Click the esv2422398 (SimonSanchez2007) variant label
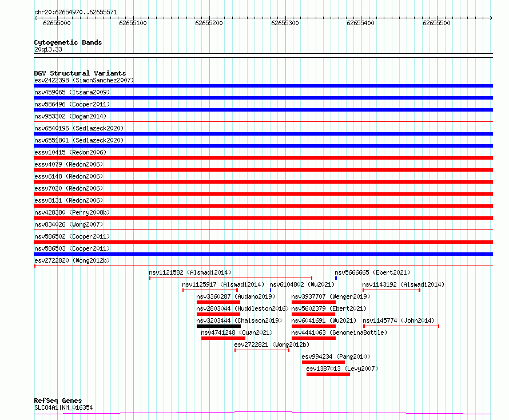Viewport: 509px width, 420px height. pyautogui.click(x=84, y=80)
